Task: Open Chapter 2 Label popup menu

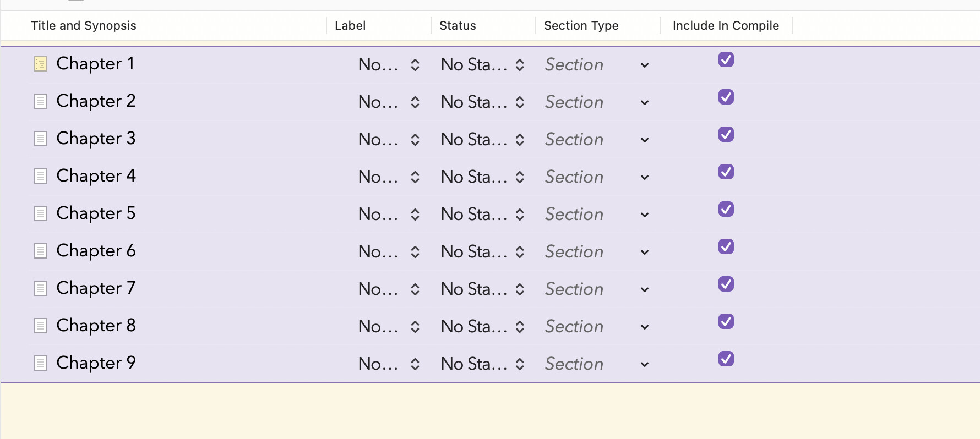Action: coord(389,102)
